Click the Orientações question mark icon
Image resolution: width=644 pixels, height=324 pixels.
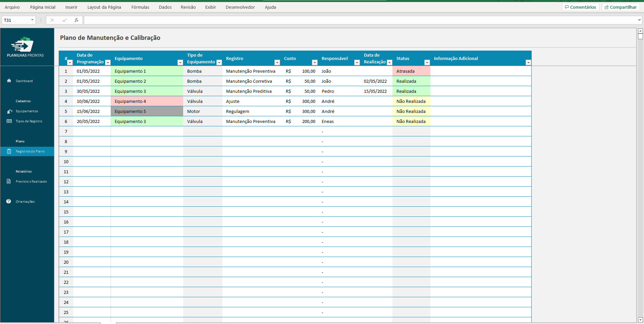[9, 202]
